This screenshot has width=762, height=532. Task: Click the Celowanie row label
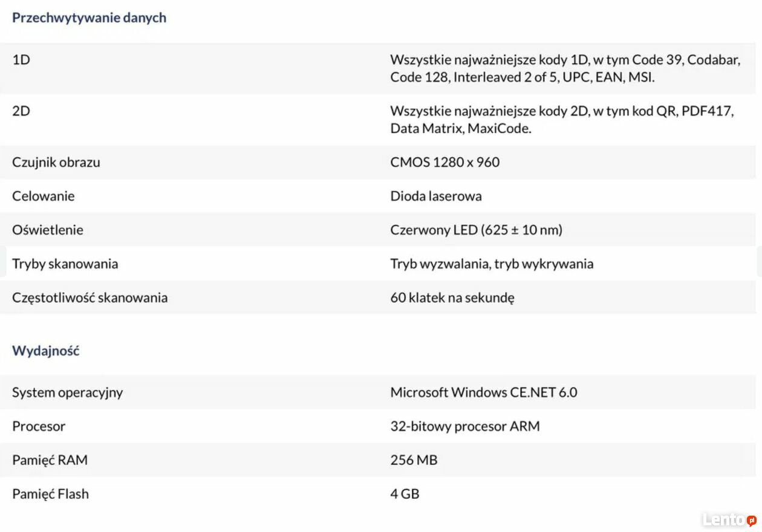(x=44, y=196)
